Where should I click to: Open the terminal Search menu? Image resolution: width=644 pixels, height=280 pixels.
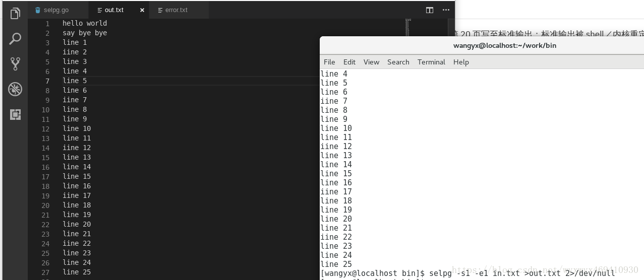click(398, 62)
